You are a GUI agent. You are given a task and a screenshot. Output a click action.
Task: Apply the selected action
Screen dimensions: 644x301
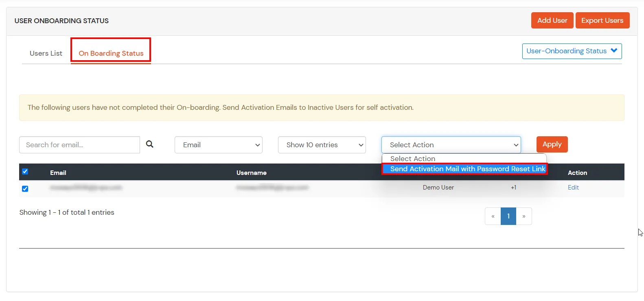(552, 144)
